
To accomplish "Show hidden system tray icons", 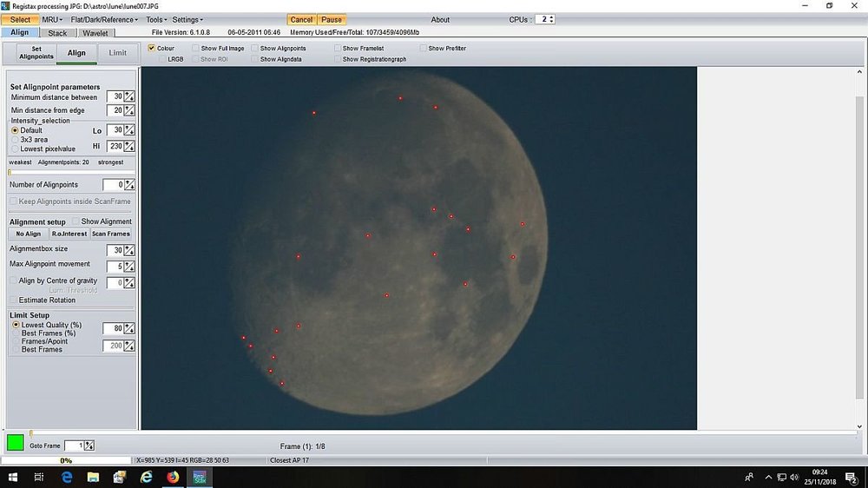I will 768,477.
